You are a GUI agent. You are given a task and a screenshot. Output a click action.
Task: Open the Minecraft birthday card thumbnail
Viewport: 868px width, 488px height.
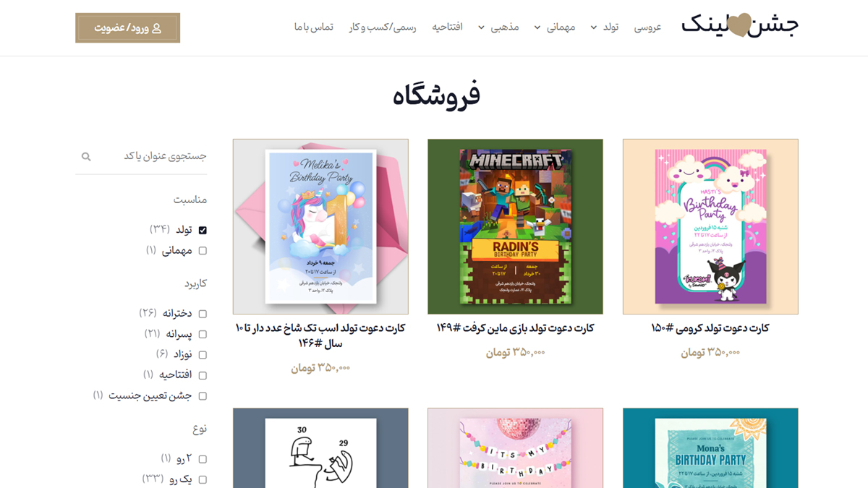515,227
